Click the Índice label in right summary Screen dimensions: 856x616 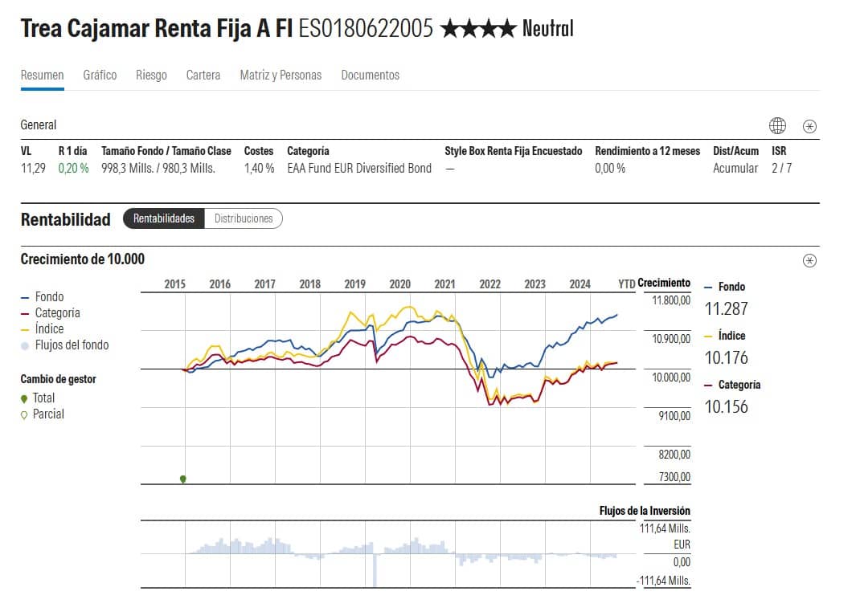click(x=731, y=336)
